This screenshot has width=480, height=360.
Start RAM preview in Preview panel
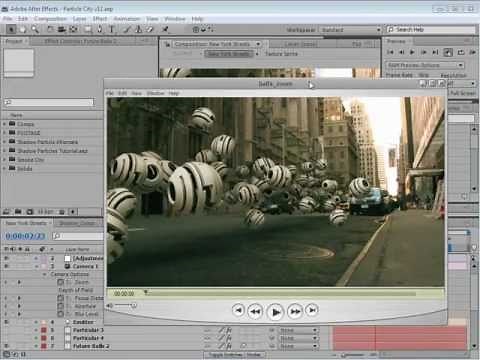coord(472,52)
